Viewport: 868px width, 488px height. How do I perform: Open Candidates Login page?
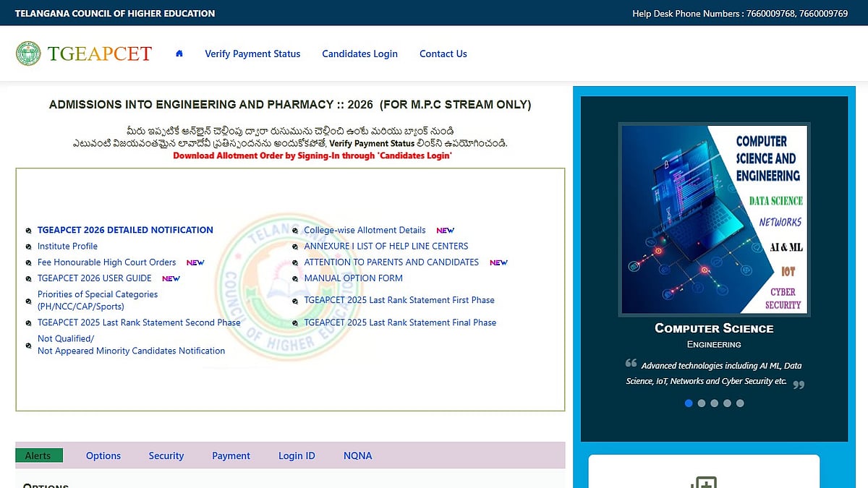[359, 53]
